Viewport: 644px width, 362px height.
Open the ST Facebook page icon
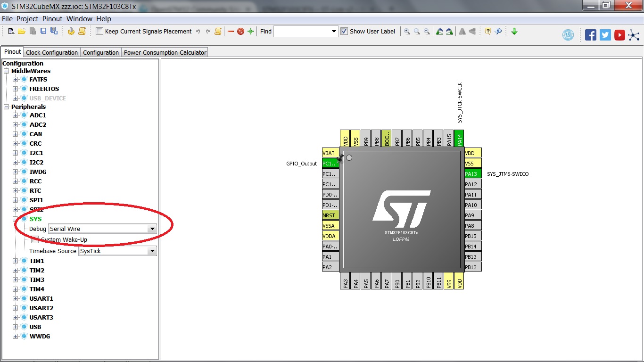591,35
